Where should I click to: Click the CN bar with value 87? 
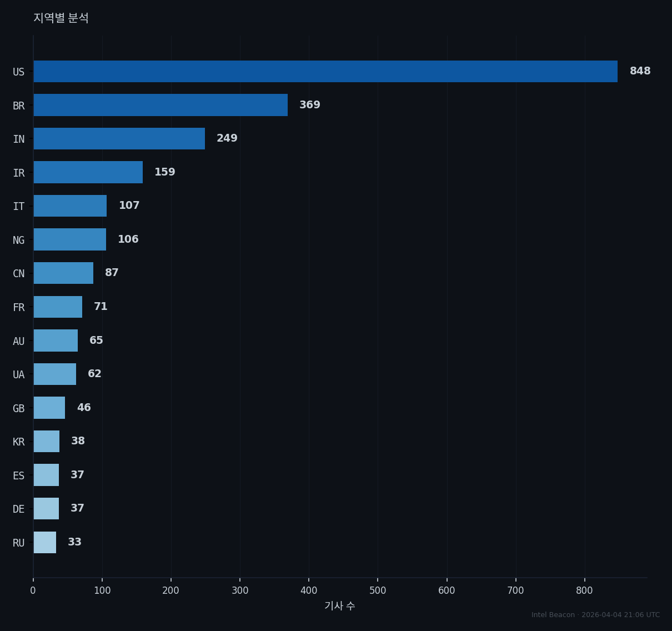[x=63, y=273]
